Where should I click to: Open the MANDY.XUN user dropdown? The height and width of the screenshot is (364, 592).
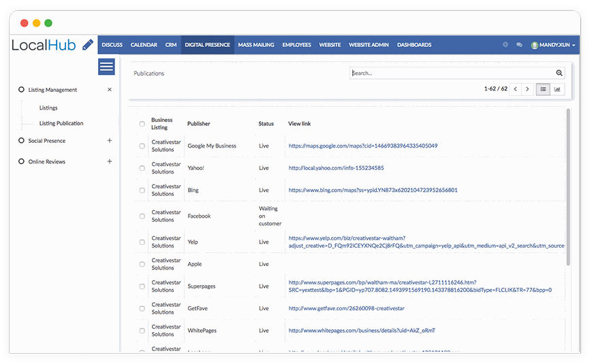click(x=553, y=45)
